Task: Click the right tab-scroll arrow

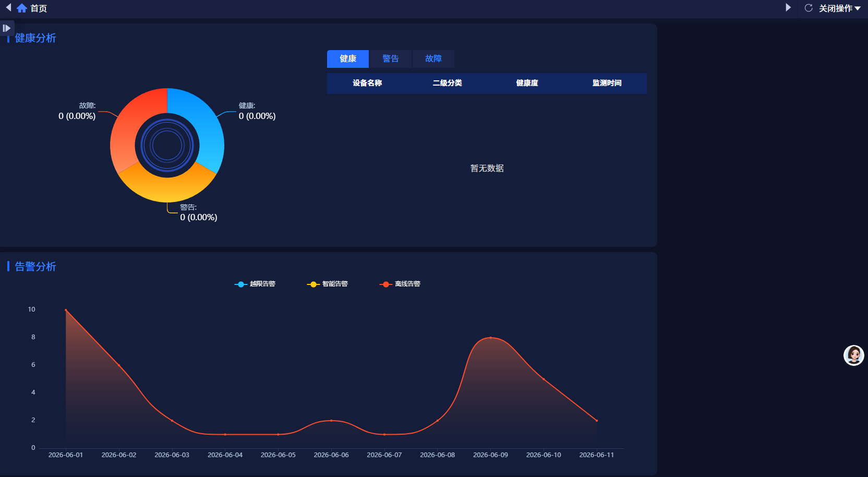Action: (788, 8)
